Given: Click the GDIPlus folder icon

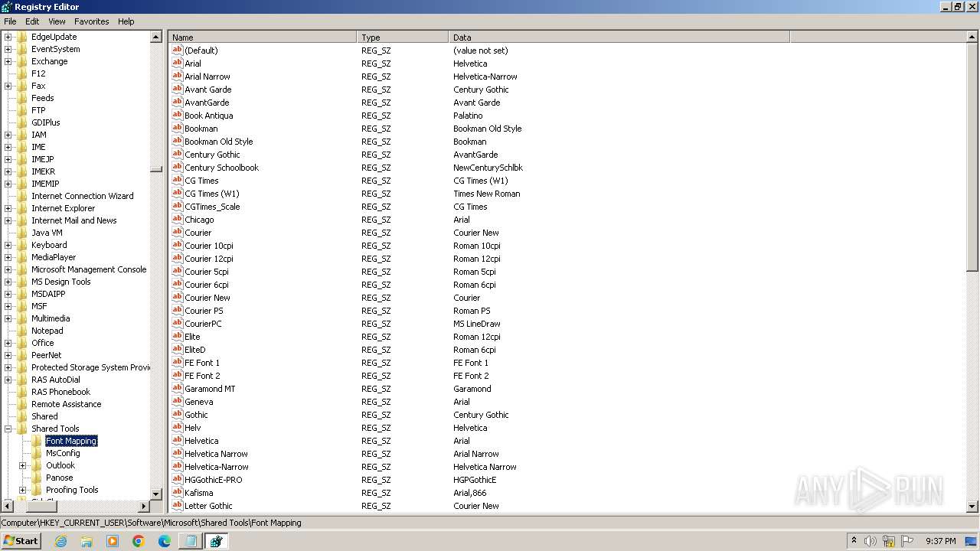Looking at the screenshot, I should click(x=22, y=122).
